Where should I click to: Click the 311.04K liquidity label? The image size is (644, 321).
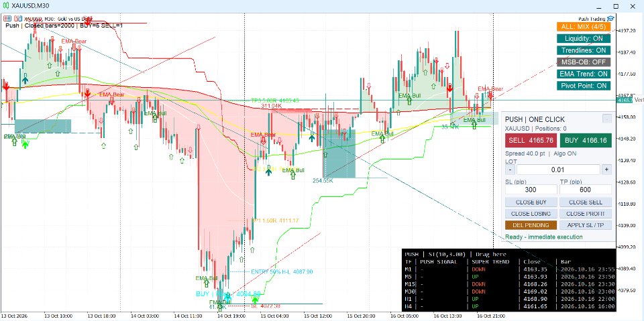point(271,106)
